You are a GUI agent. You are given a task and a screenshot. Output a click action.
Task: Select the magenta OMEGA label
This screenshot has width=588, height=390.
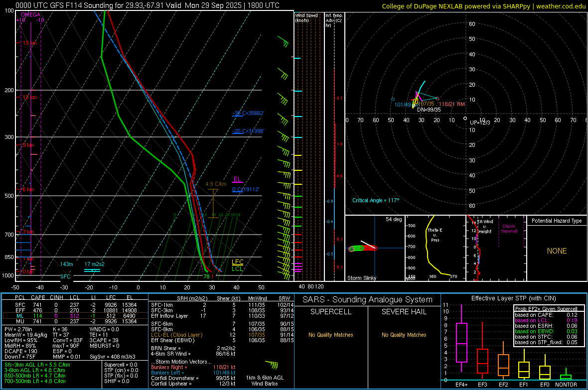coord(31,14)
